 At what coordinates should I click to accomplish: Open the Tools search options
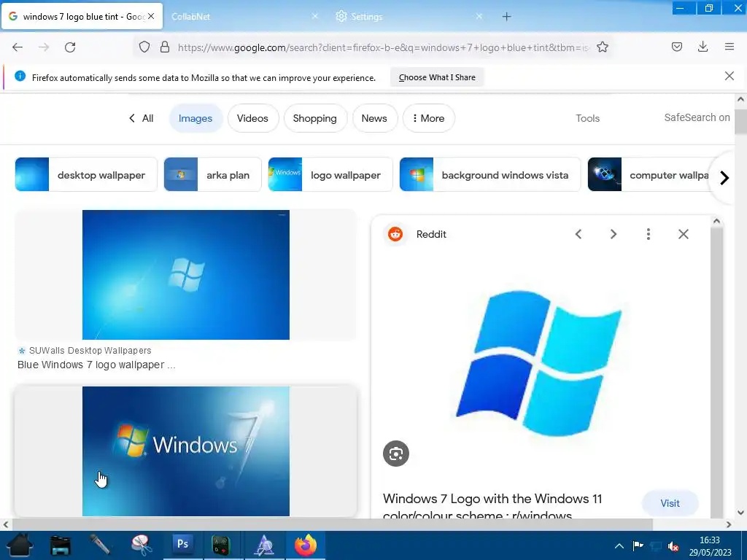(587, 118)
